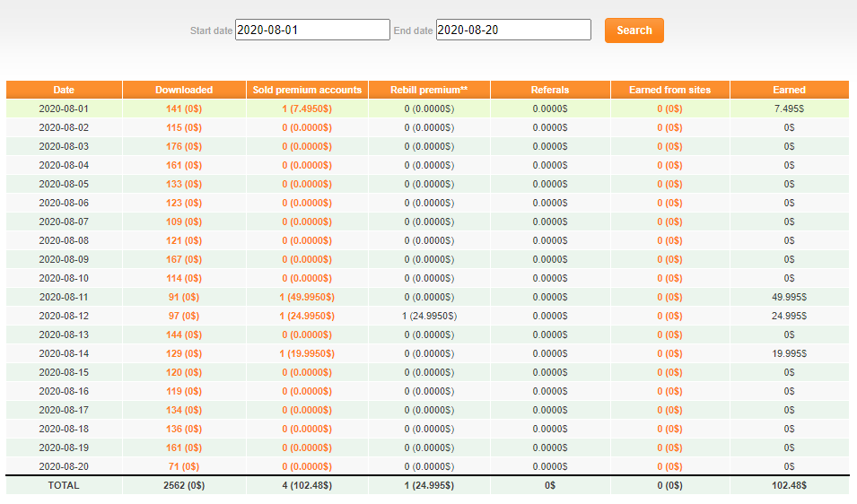Viewport: 857px width, 504px height.
Task: Open the 71 (0$) downloaded link
Action: pyautogui.click(x=184, y=467)
